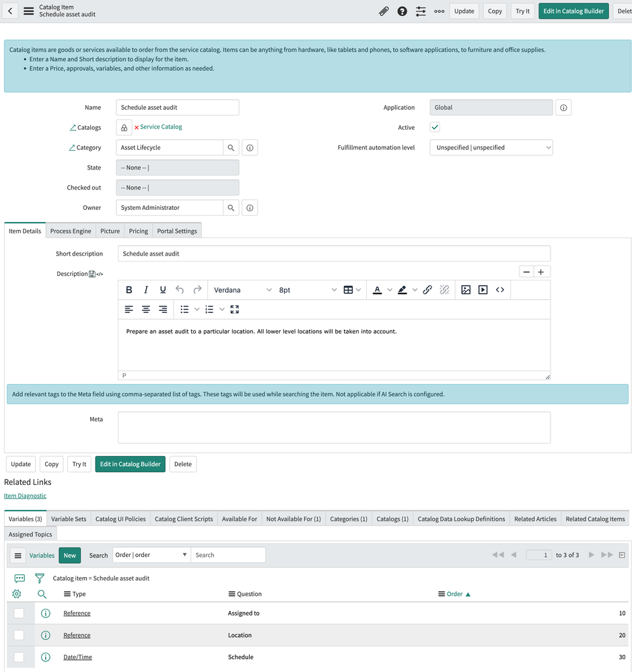Go back using the header back arrow
This screenshot has width=632, height=672.
(x=10, y=11)
